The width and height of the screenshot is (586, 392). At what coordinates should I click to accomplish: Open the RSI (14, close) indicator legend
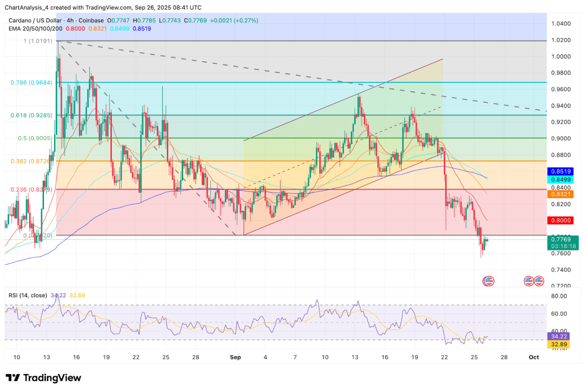28,295
